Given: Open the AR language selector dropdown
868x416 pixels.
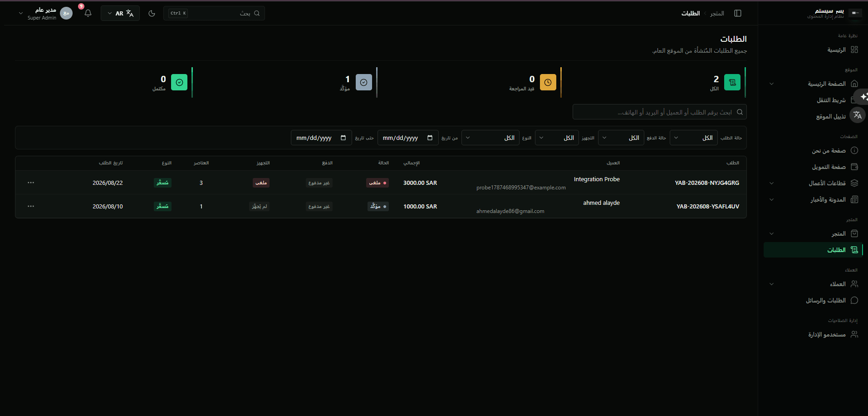Looking at the screenshot, I should coord(120,13).
